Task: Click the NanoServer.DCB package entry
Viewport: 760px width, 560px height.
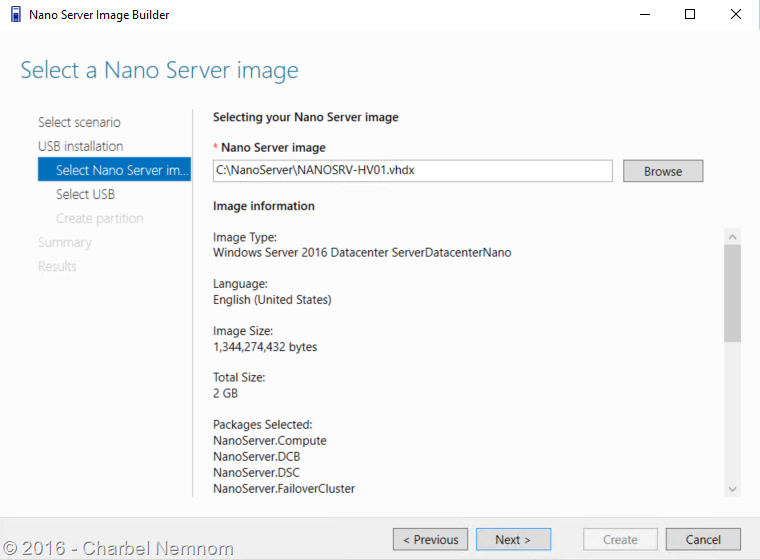Action: point(256,456)
